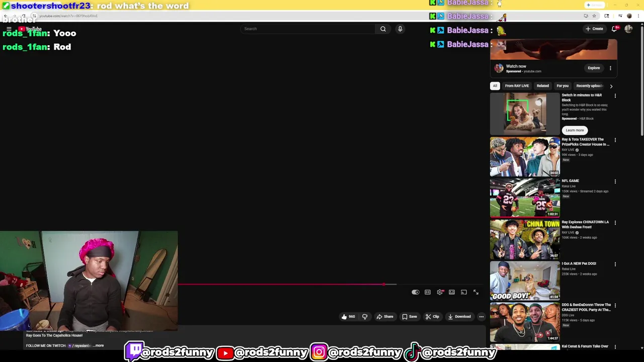
Task: Expand description with ...more link
Action: [99, 345]
